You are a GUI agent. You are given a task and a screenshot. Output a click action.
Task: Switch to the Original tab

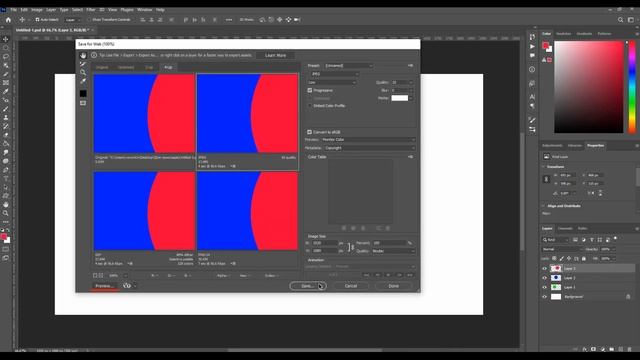pos(102,67)
